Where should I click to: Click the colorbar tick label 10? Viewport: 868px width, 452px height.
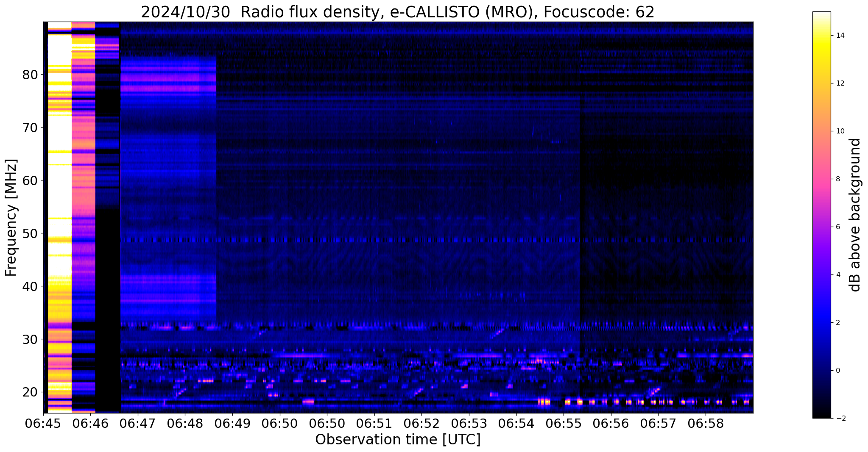click(x=840, y=131)
